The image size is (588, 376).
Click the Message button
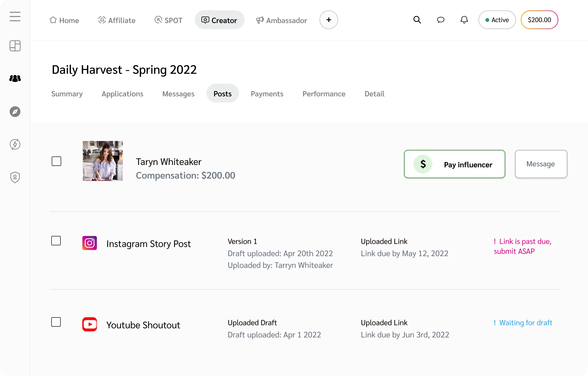541,164
